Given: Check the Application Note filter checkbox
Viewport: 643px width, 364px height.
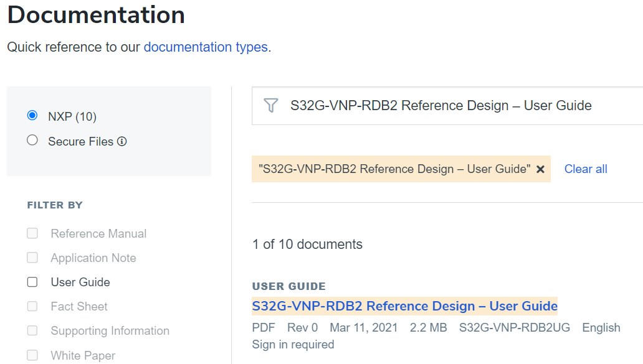Looking at the screenshot, I should pyautogui.click(x=32, y=258).
